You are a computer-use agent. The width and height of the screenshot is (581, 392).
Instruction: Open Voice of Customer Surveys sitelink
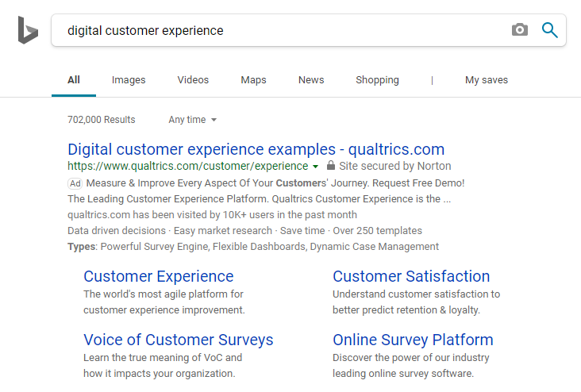point(178,340)
